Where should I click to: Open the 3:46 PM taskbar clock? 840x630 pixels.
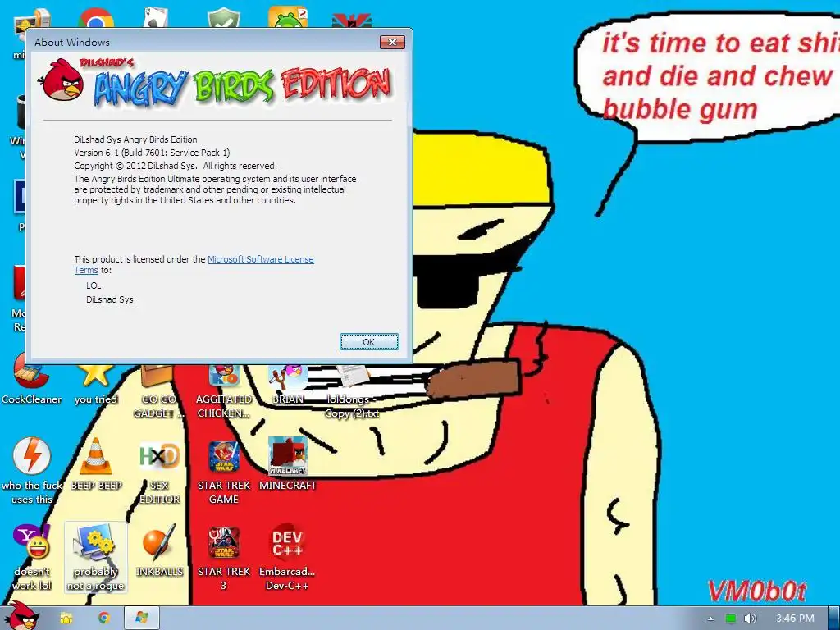coord(795,619)
